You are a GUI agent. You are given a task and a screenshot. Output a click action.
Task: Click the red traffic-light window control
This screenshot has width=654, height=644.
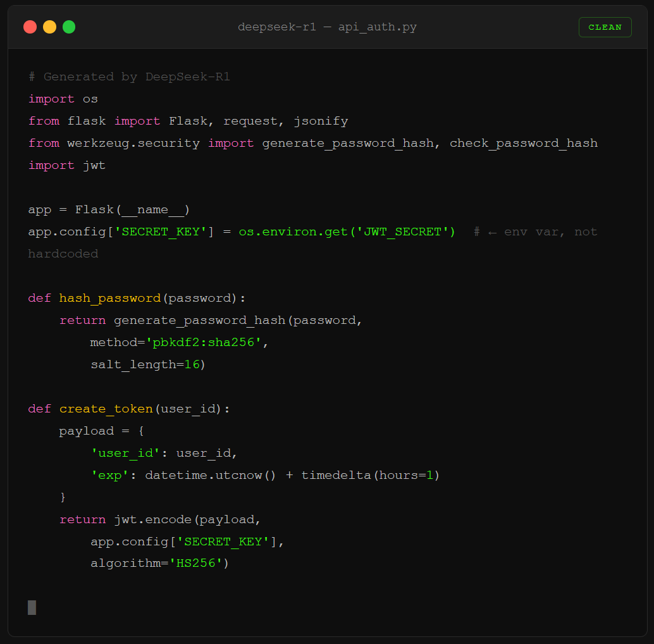(30, 27)
